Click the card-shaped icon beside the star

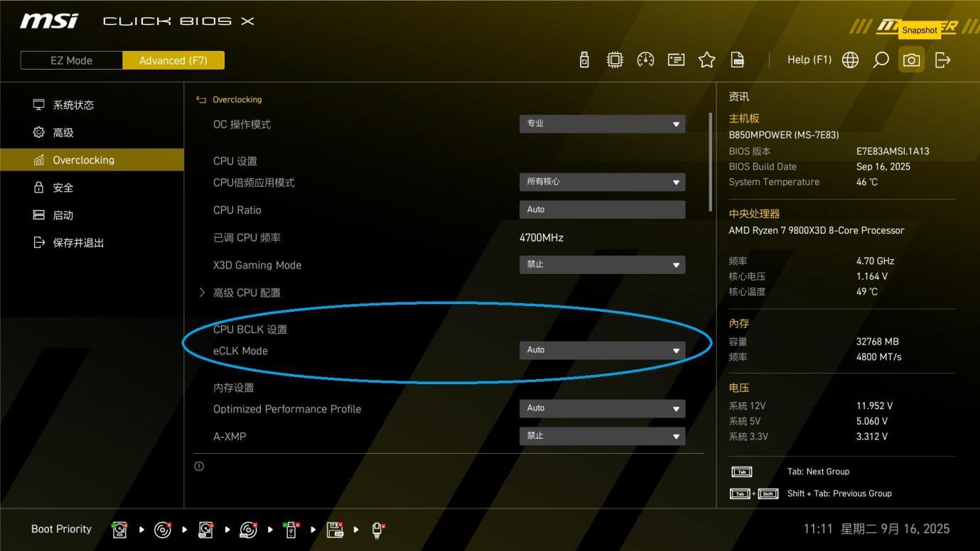[x=676, y=60]
